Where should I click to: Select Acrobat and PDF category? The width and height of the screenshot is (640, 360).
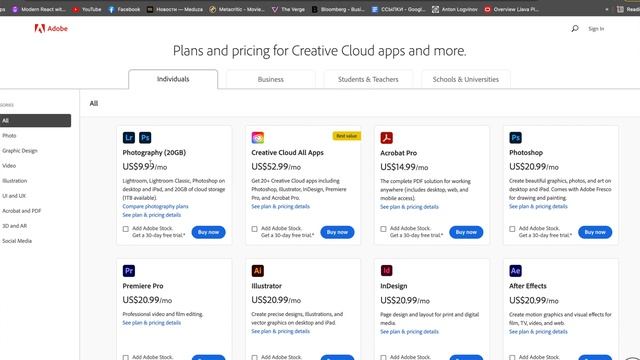coord(22,211)
